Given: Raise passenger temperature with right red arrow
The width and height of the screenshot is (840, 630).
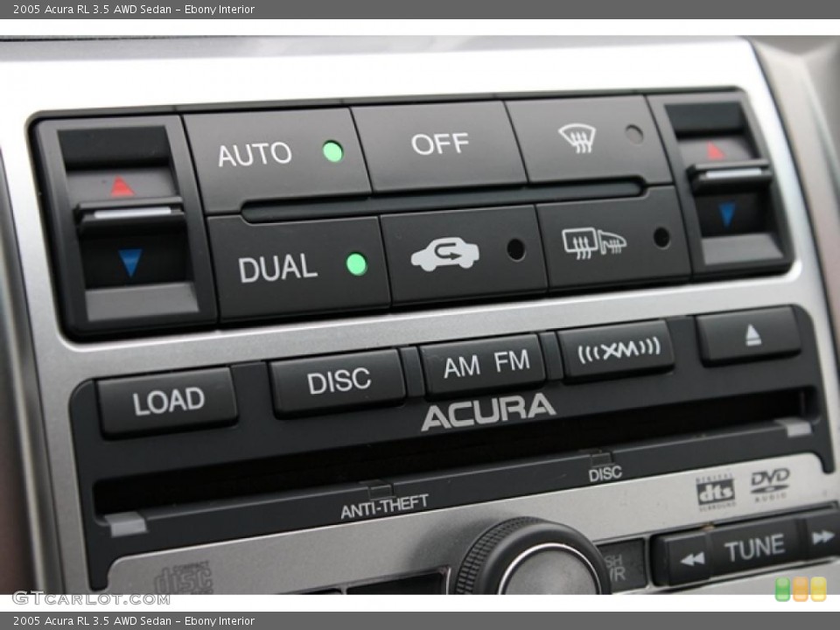Looking at the screenshot, I should click(715, 150).
